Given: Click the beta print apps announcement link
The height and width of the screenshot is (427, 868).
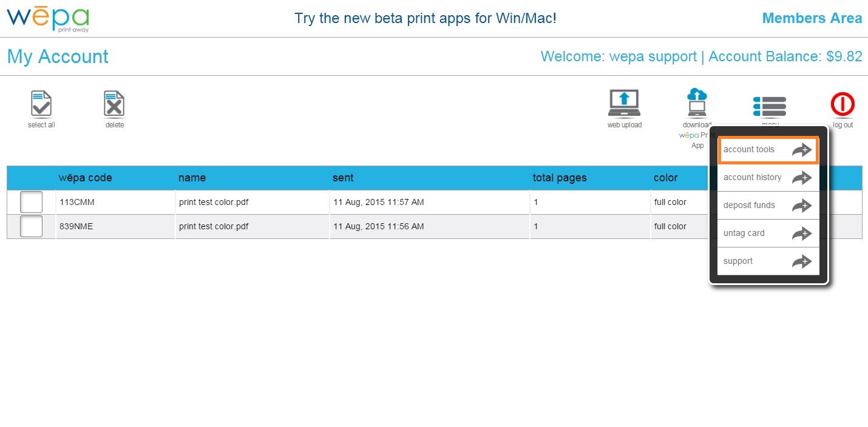Looking at the screenshot, I should click(x=425, y=18).
